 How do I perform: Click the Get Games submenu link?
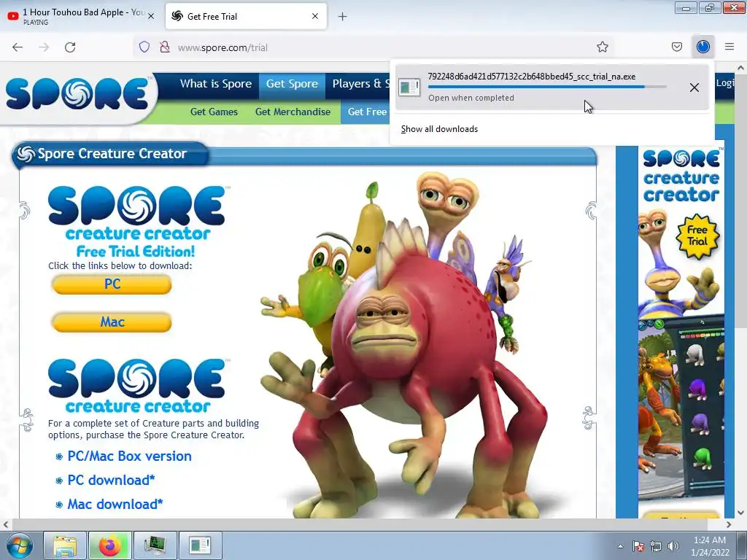[214, 112]
